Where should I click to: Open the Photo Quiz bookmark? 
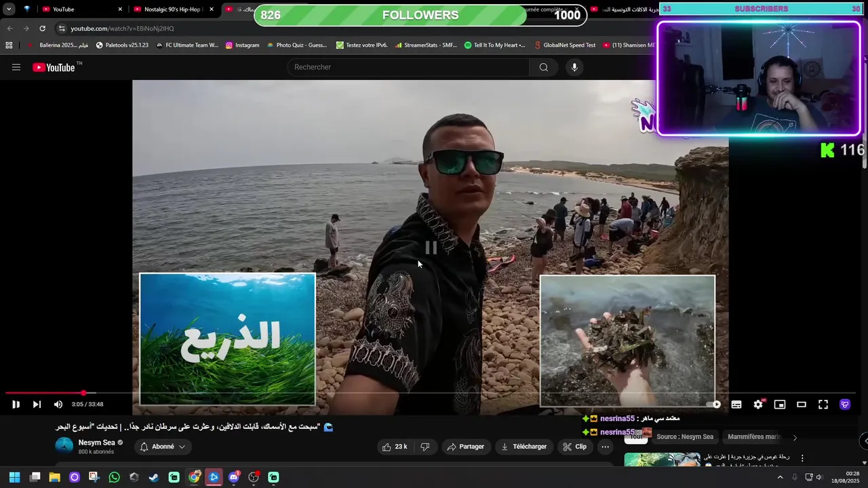click(297, 45)
